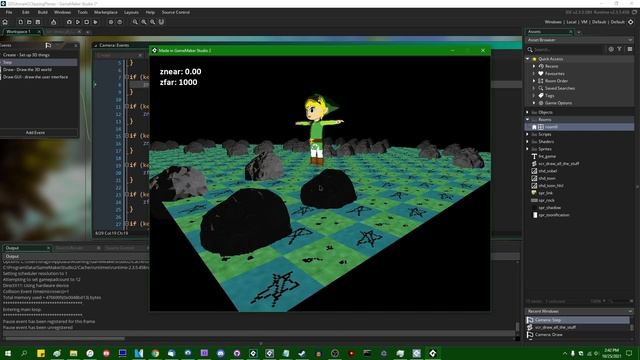Image resolution: width=640 pixels, height=360 pixels.
Task: Open the Layouts menu
Action: tap(131, 12)
